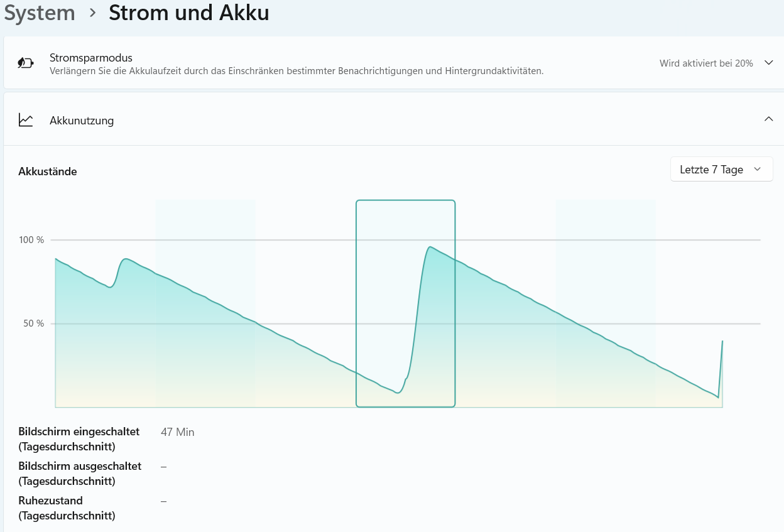
Task: Click the "50 %" axis label on the chart
Action: pos(34,323)
